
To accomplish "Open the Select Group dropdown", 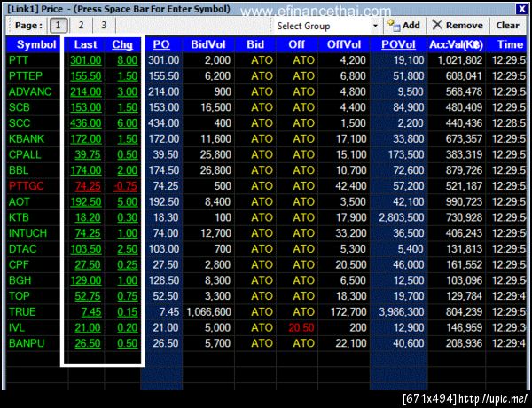I will tap(375, 26).
